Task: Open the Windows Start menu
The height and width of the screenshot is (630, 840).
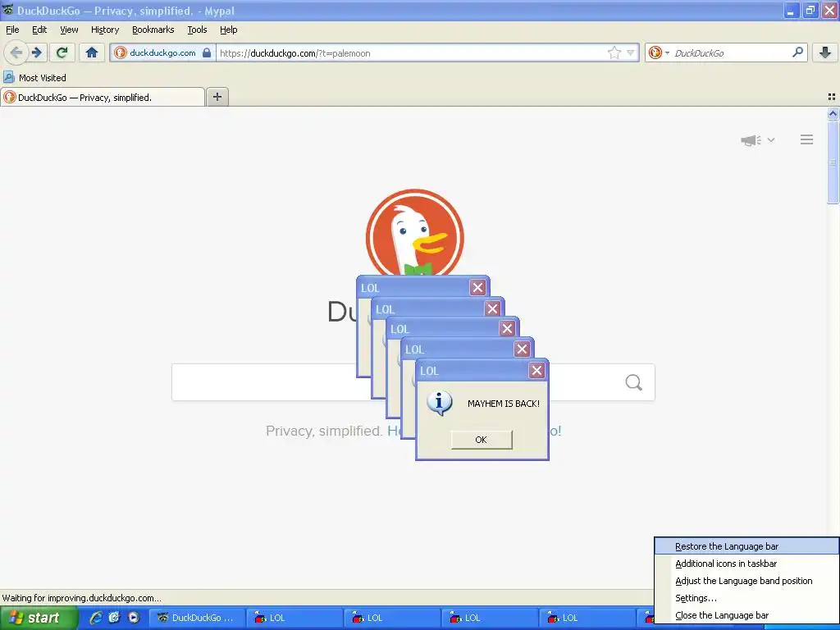Action: point(39,618)
